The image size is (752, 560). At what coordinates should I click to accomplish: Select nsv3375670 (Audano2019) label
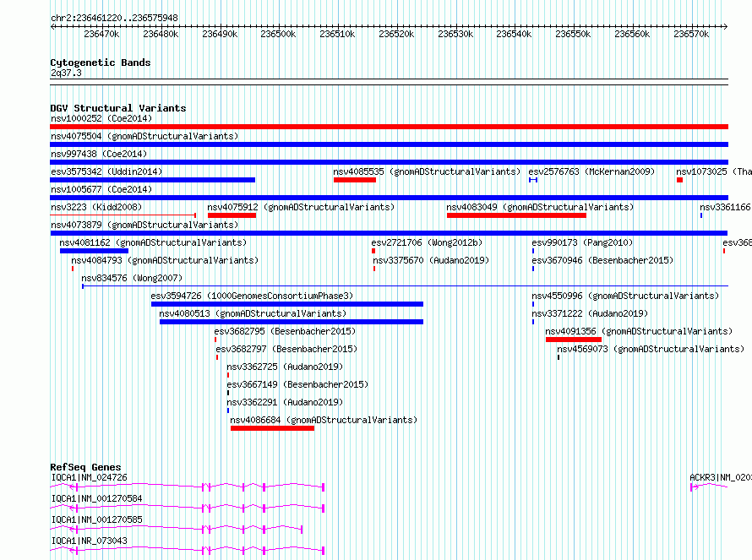[431, 260]
